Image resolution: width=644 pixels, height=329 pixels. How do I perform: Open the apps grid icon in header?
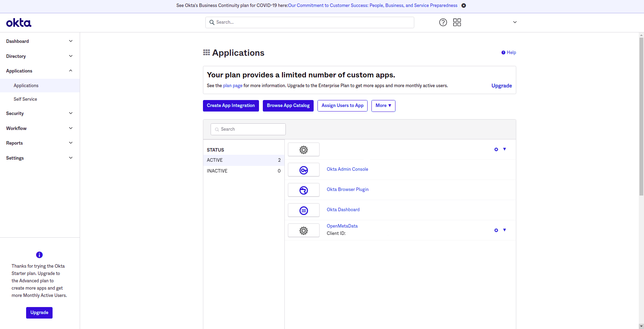pos(457,22)
